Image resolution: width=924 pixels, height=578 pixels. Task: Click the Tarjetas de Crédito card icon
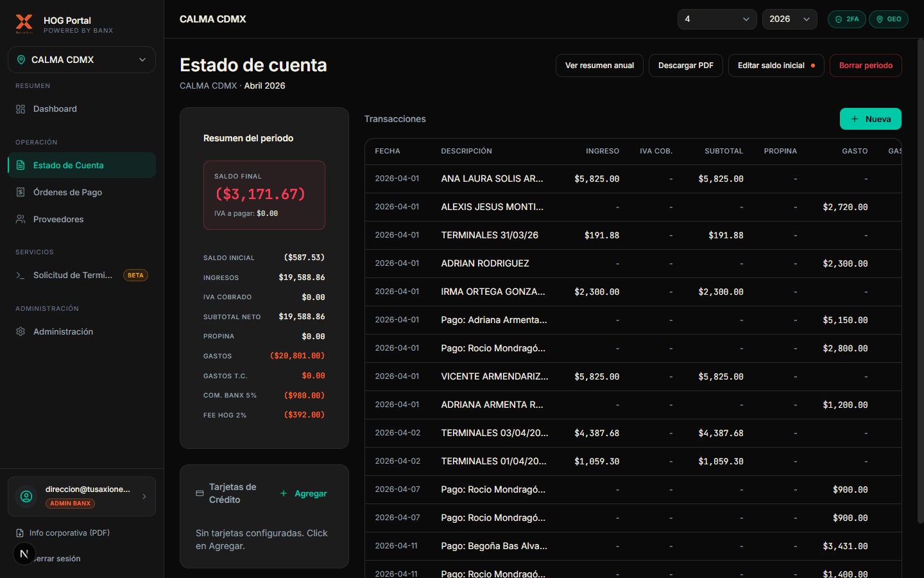199,493
